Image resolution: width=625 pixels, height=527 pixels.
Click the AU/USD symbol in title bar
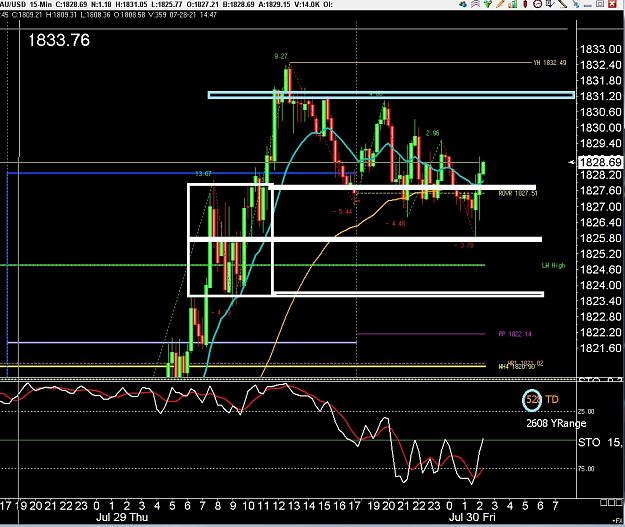click(12, 4)
